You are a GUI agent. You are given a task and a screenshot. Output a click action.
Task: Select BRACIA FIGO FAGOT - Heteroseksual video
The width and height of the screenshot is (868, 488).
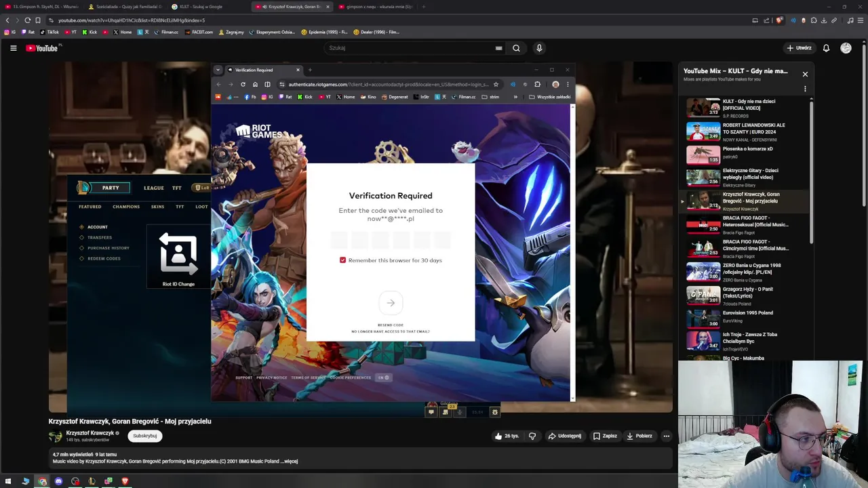pos(745,225)
